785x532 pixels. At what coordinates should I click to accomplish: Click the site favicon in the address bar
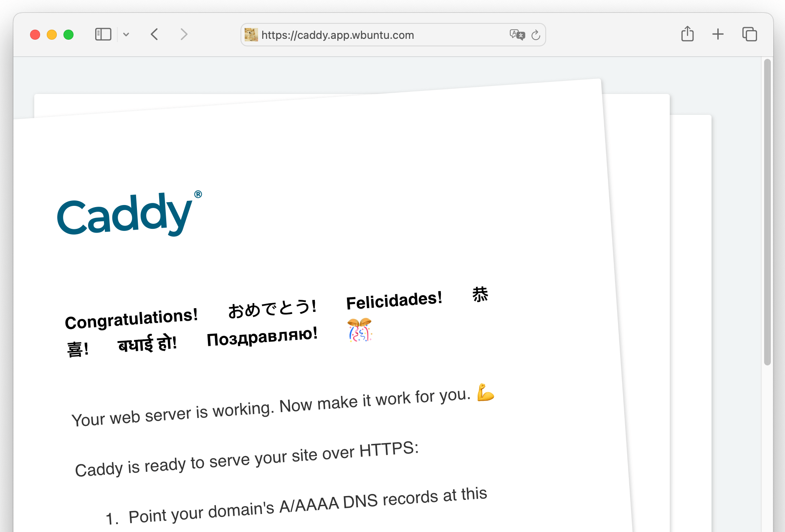point(251,35)
